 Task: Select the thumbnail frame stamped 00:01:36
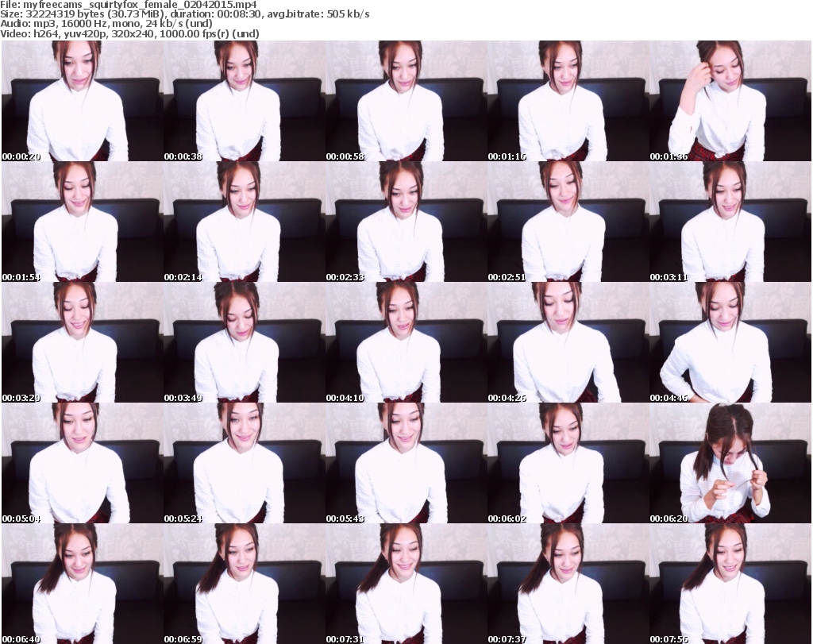click(730, 101)
